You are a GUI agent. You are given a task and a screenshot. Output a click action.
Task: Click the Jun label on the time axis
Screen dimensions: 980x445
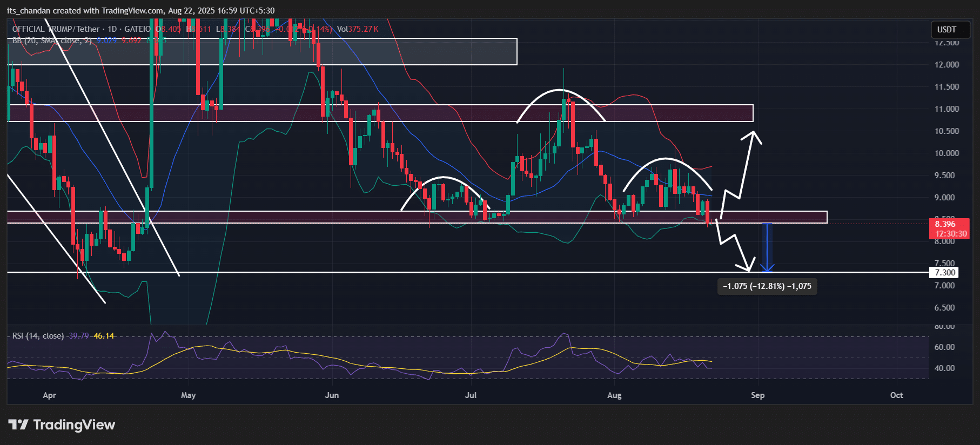coord(332,395)
